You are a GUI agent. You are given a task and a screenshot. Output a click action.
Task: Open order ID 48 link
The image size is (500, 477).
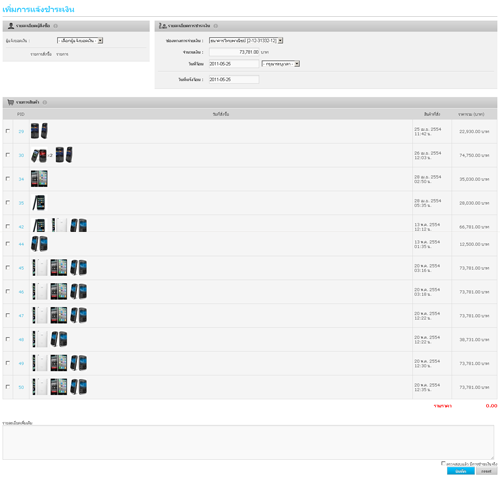click(21, 340)
